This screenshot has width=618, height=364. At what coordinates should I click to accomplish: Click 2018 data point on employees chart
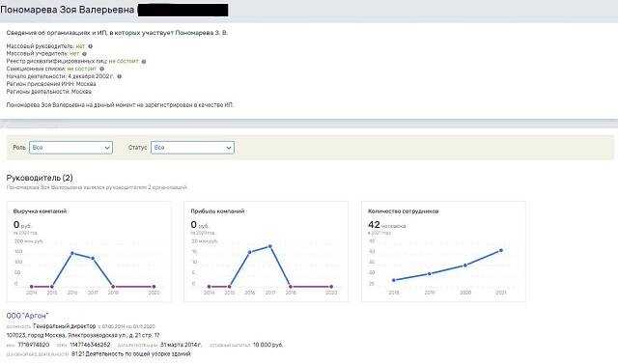[x=393, y=280]
